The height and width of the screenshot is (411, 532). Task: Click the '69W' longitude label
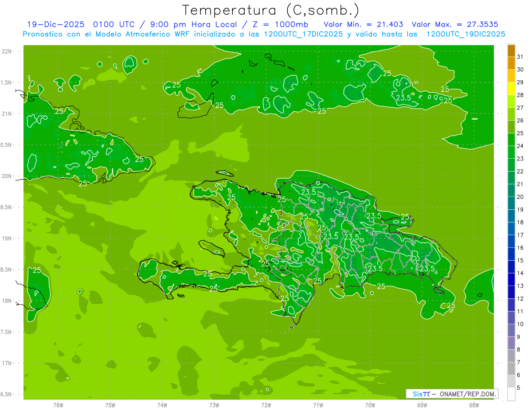click(x=422, y=405)
